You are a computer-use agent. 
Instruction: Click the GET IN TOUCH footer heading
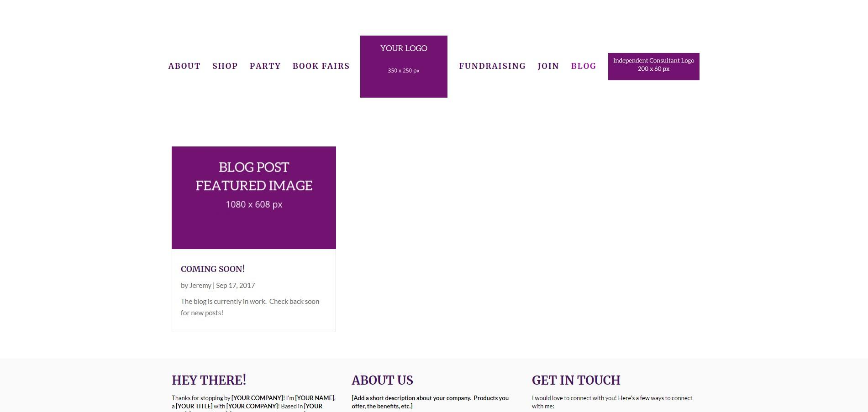pyautogui.click(x=576, y=380)
